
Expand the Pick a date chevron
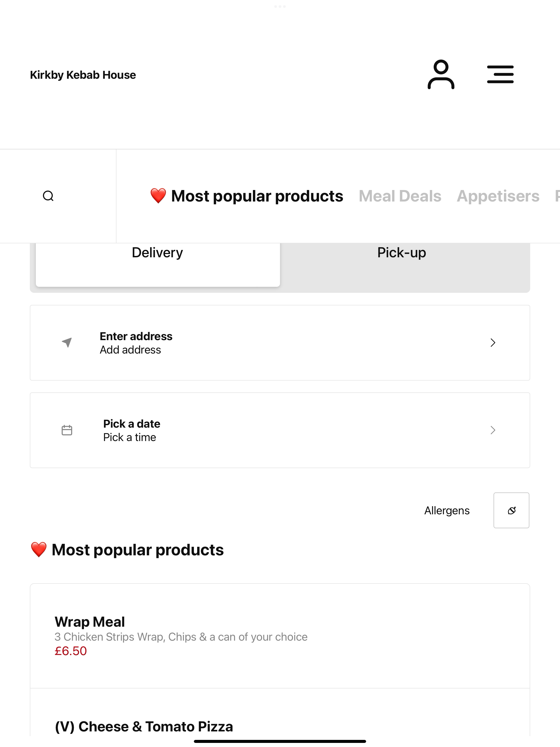point(493,430)
